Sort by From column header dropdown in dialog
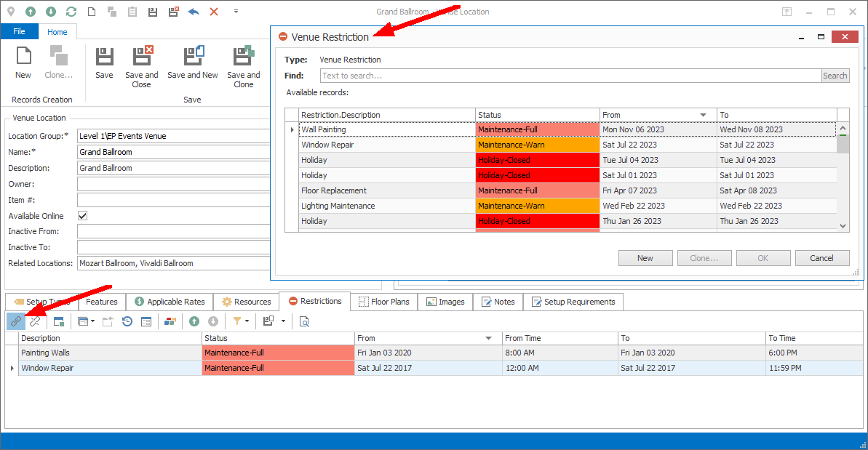 (703, 115)
